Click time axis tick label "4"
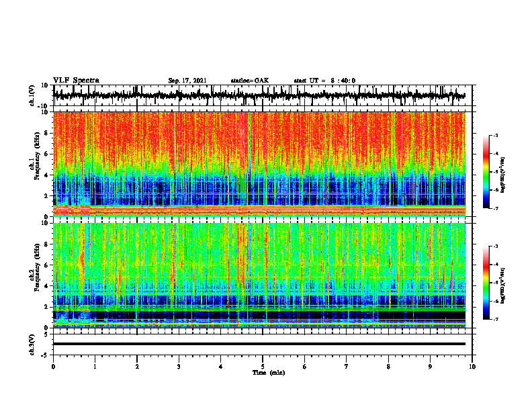The image size is (532, 411). tap(221, 367)
